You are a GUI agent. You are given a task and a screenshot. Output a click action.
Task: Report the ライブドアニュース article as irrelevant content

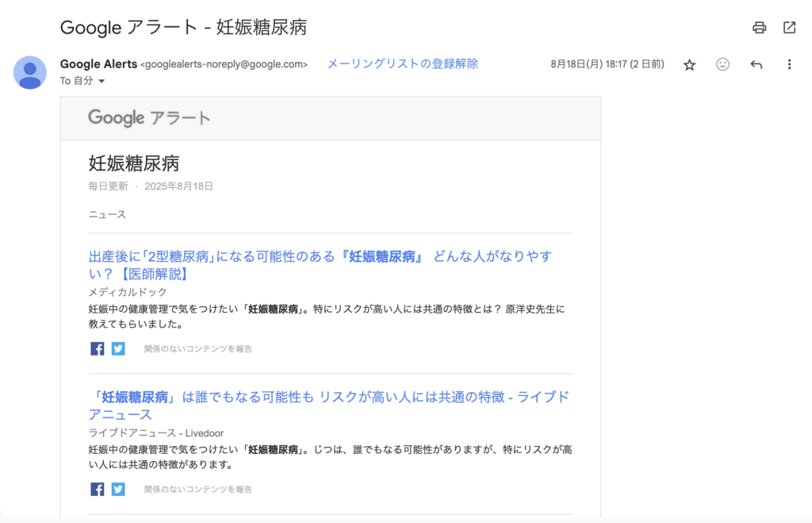[197, 490]
